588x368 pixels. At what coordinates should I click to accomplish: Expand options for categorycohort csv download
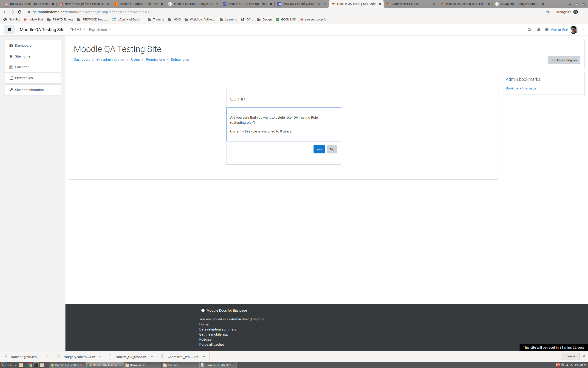pyautogui.click(x=100, y=356)
